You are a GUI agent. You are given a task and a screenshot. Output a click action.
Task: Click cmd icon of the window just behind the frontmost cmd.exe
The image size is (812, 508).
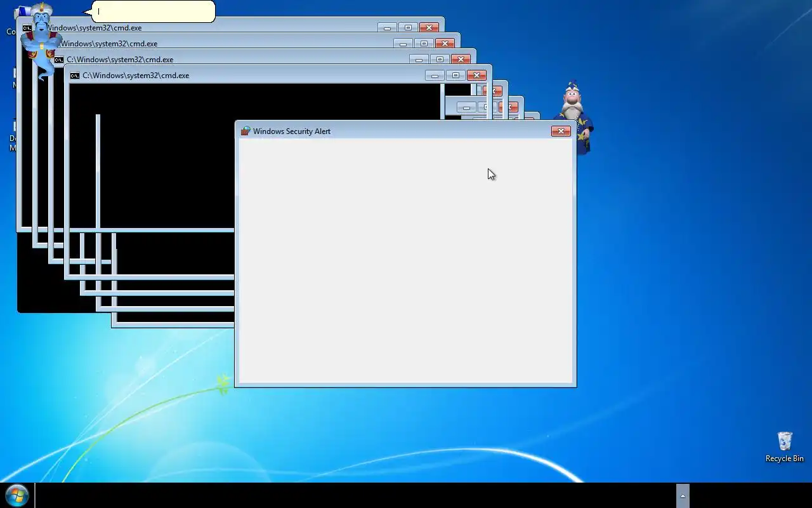tap(59, 60)
